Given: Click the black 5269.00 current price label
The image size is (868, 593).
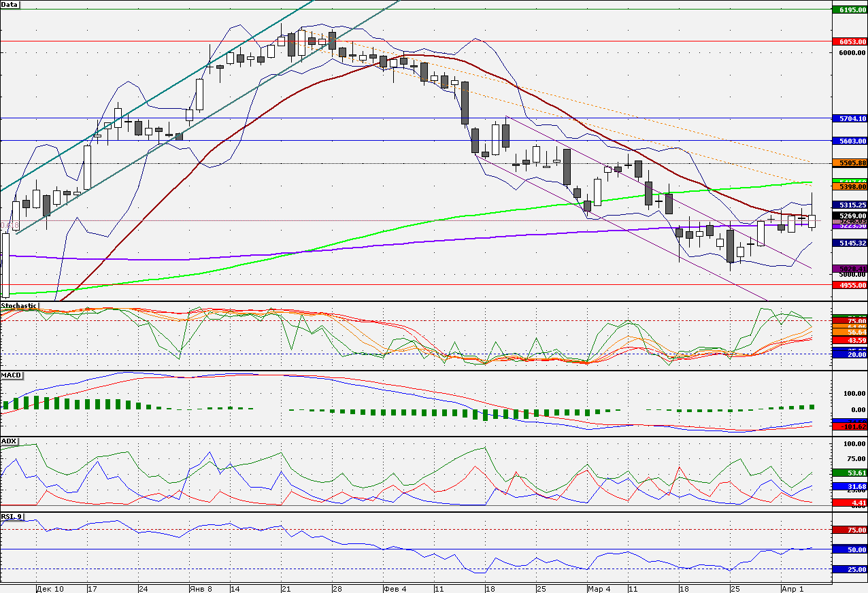Looking at the screenshot, I should point(849,216).
